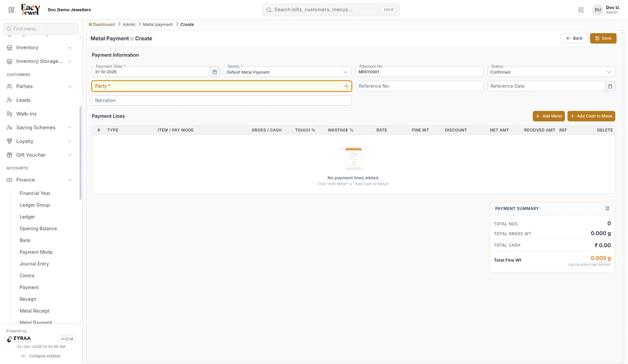Viewport: 628px width, 364px height.
Task: Click the Add Cash to Metal button
Action: pyautogui.click(x=591, y=116)
